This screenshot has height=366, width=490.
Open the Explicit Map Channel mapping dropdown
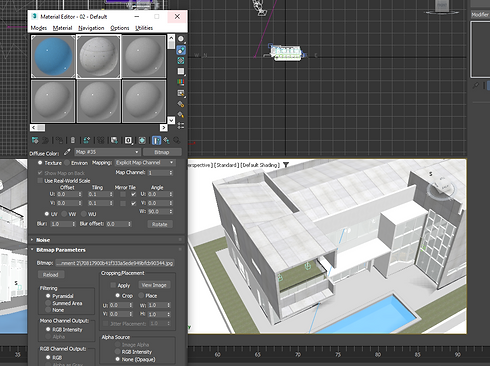click(x=145, y=163)
